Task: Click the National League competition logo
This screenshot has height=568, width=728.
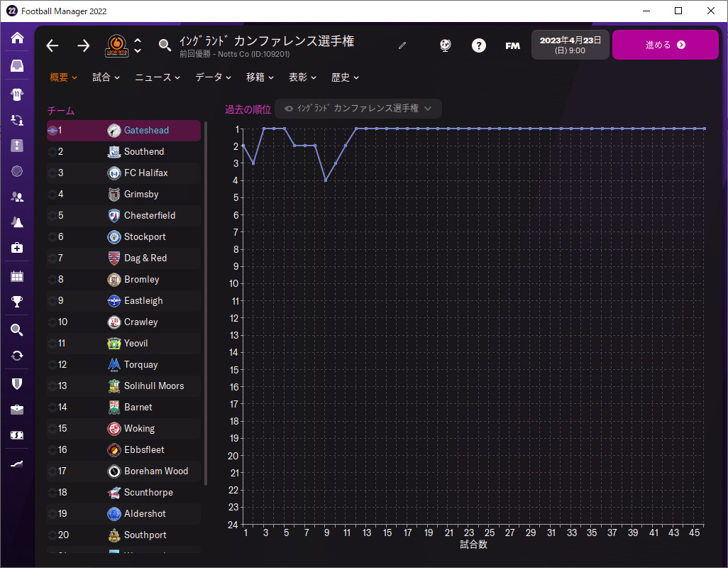Action: (117, 45)
